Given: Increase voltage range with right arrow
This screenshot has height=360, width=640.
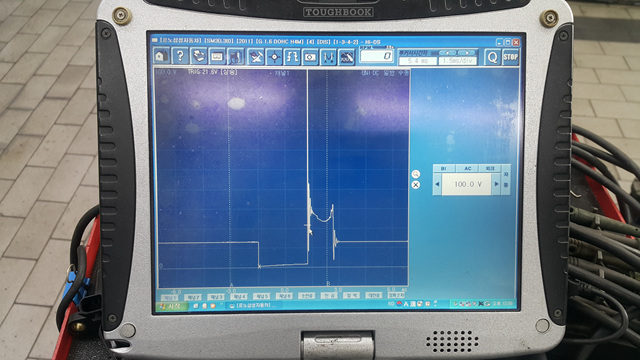Looking at the screenshot, I should click(x=496, y=184).
